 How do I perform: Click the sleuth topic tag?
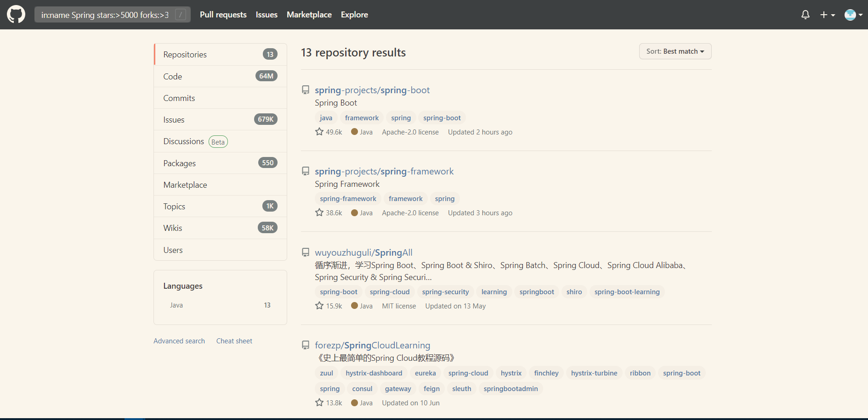pos(461,389)
